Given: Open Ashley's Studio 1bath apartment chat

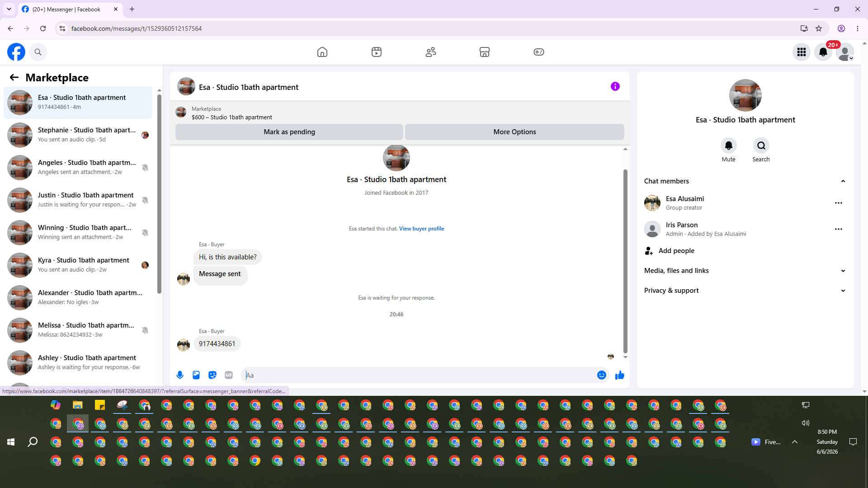Looking at the screenshot, I should click(78, 363).
